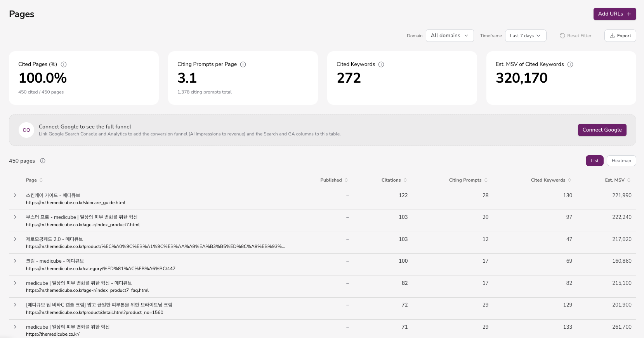Click the '스킨케어 가이드 - 메디큐브' page title

pyautogui.click(x=53, y=195)
